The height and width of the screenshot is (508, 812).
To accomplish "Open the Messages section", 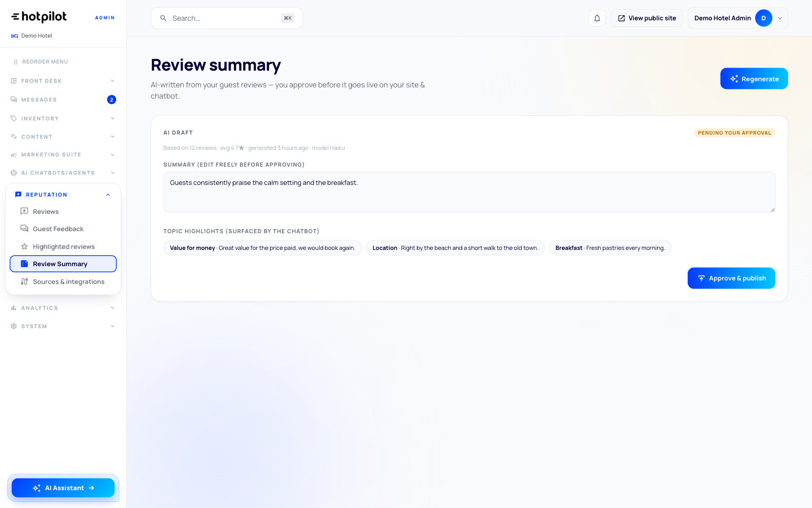I will click(63, 100).
